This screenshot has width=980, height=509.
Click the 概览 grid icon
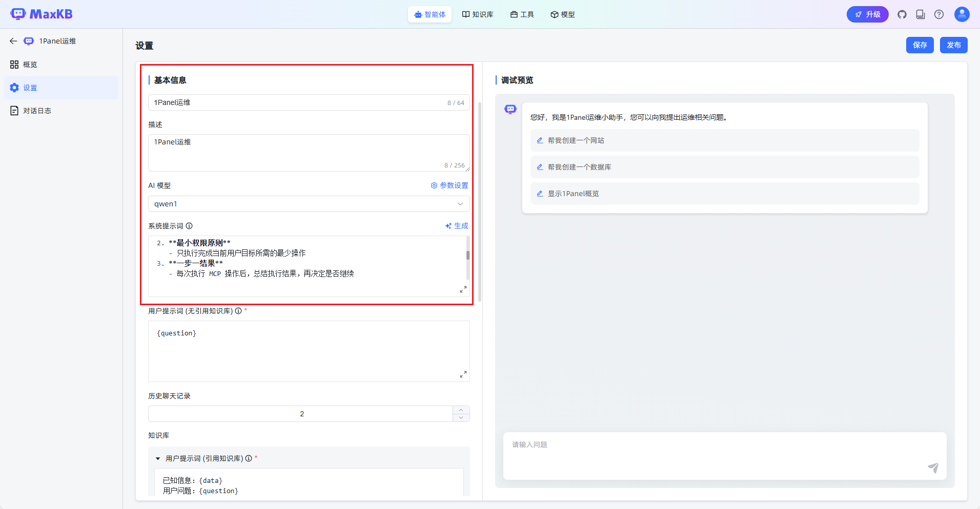(x=14, y=65)
